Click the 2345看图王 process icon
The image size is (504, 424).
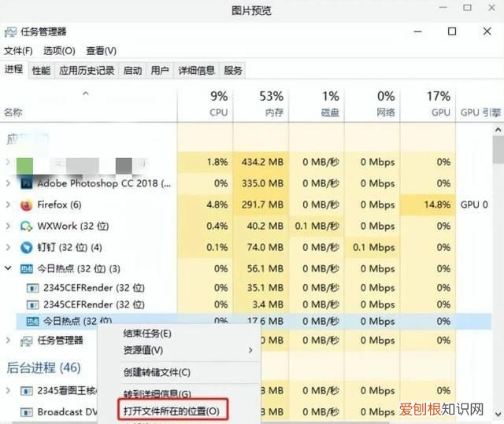[26, 391]
